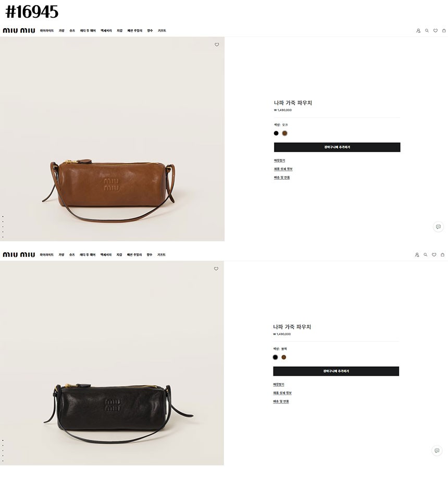The image size is (448, 493).
Task: Add the black pouch to cart (장바구니에 추가하기)
Action: pyautogui.click(x=336, y=371)
